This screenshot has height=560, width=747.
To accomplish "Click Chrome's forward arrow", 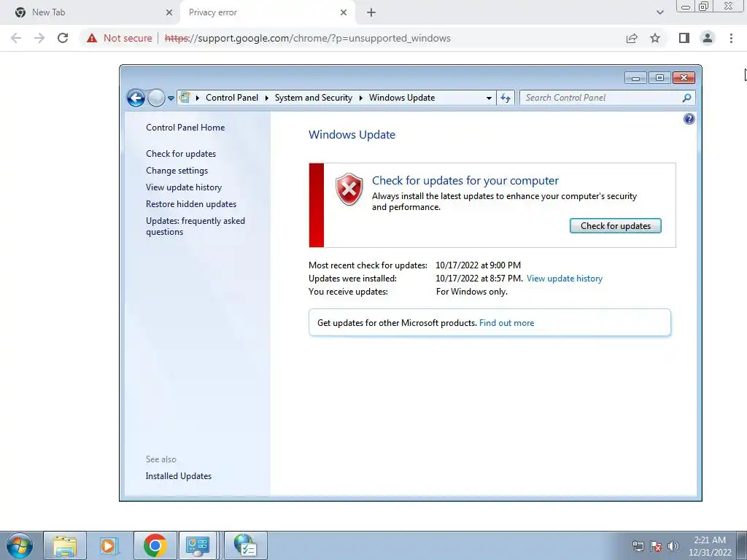I will pos(39,38).
